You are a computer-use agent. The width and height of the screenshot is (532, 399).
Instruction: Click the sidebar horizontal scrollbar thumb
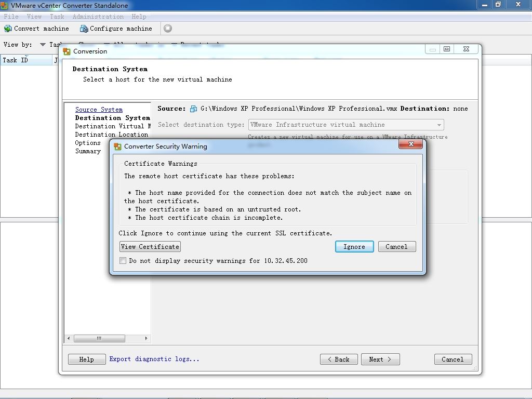coord(99,338)
